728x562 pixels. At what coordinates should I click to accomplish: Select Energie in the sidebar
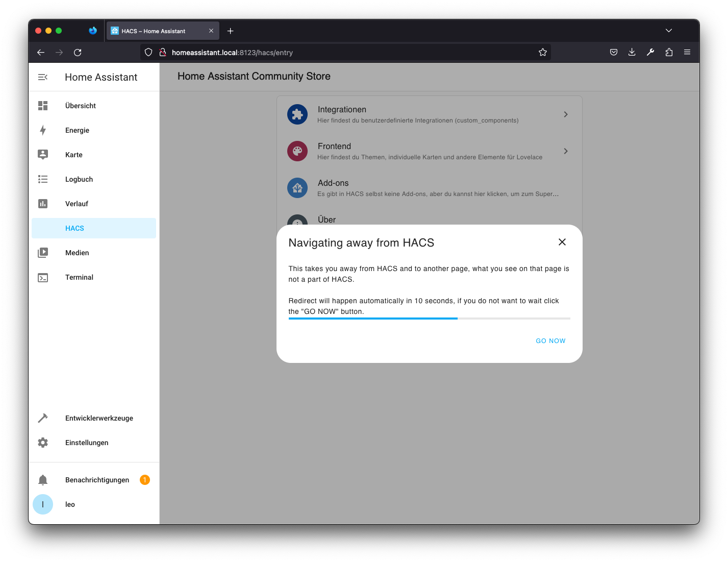pos(77,130)
